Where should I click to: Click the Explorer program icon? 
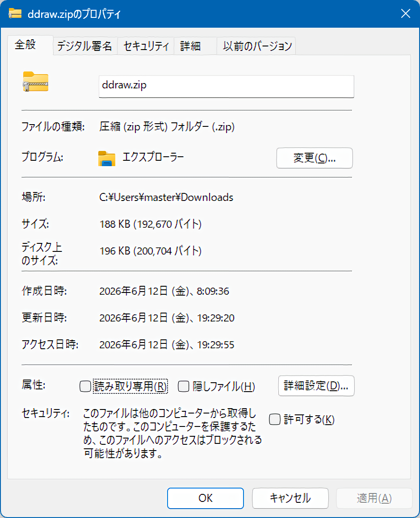(107, 158)
